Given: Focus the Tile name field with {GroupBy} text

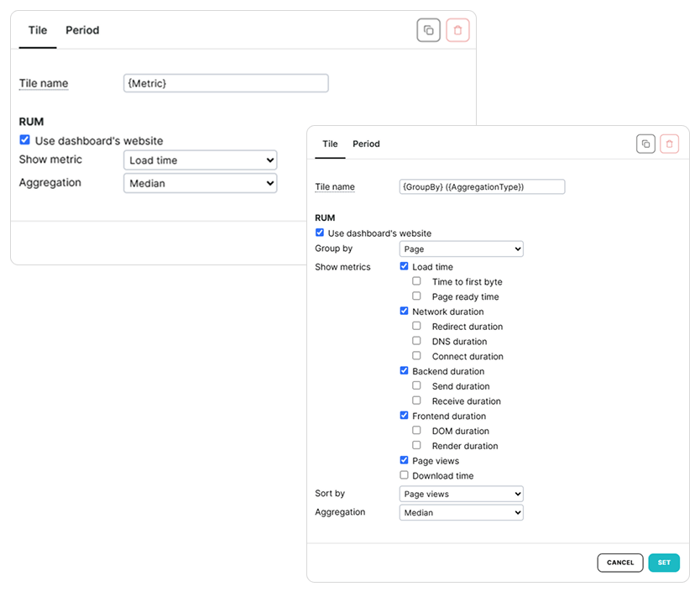Looking at the screenshot, I should click(482, 186).
